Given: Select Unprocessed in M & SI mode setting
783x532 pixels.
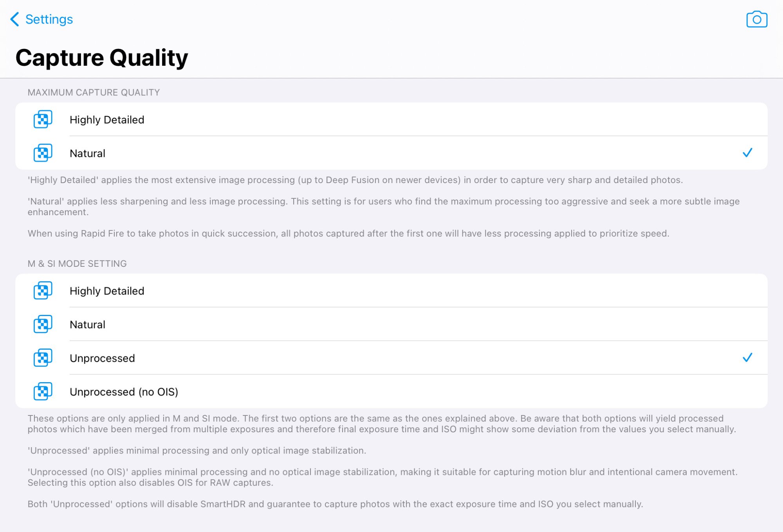Looking at the screenshot, I should (391, 358).
